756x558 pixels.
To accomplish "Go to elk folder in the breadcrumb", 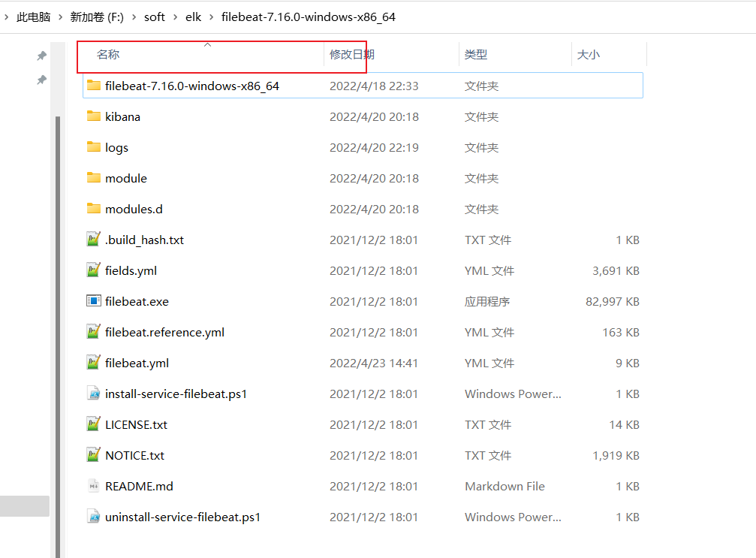I will pos(194,17).
